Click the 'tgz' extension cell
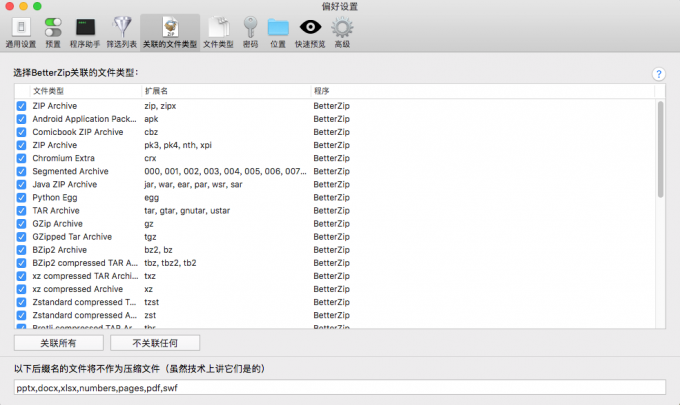 pyautogui.click(x=150, y=237)
